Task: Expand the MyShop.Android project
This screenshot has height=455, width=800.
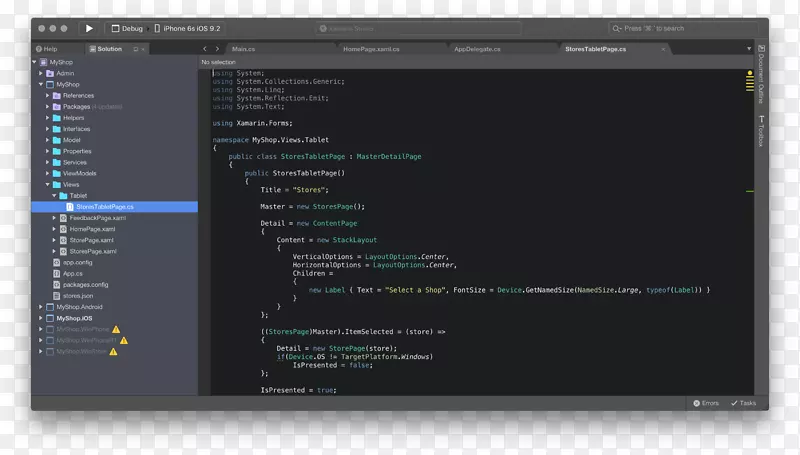Action: coord(41,307)
